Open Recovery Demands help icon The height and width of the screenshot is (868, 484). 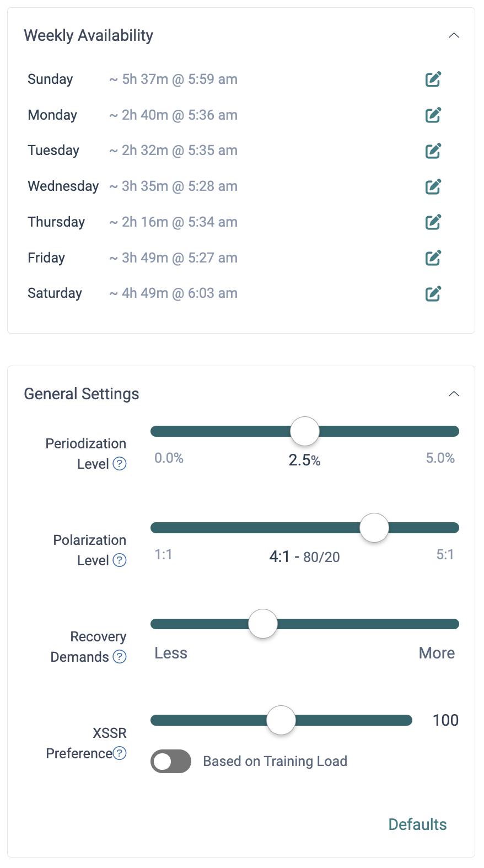click(120, 657)
